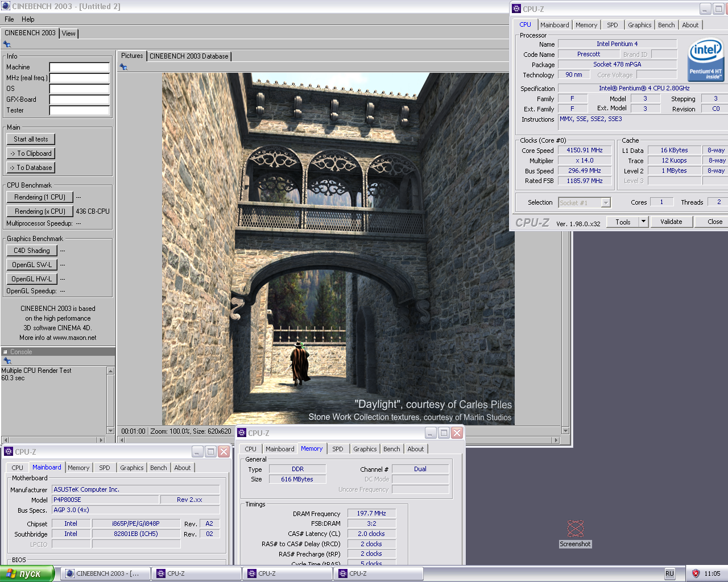Click the pin icon in Console panel
Screen dimensions: 728x582
click(x=7, y=361)
